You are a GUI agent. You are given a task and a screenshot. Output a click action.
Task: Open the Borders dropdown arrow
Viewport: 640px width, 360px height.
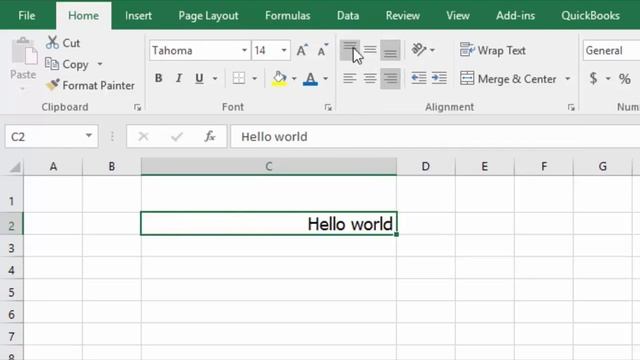point(254,78)
